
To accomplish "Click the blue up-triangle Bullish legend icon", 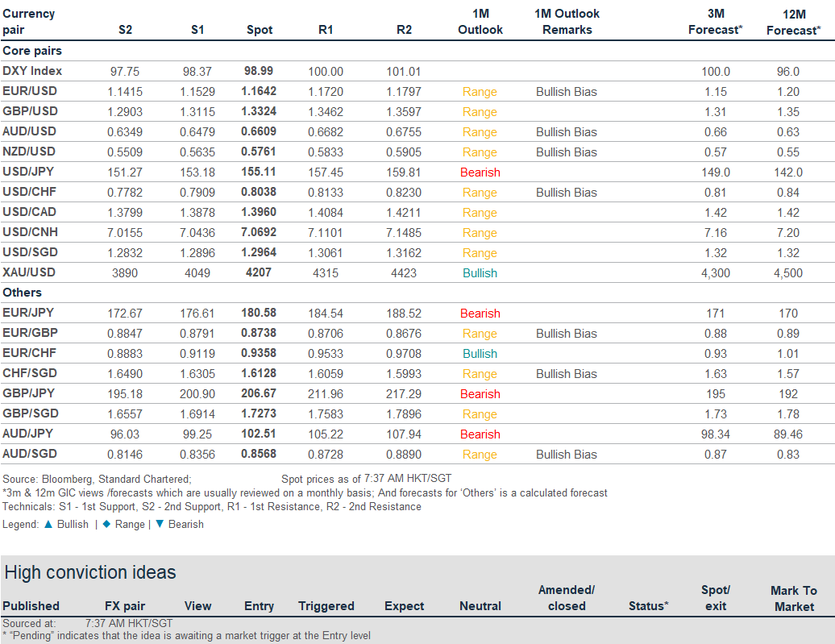I will click(48, 525).
